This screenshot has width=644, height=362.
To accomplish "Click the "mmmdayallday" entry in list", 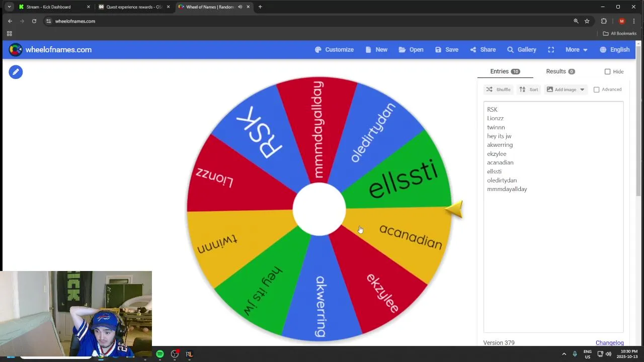I will tap(507, 189).
